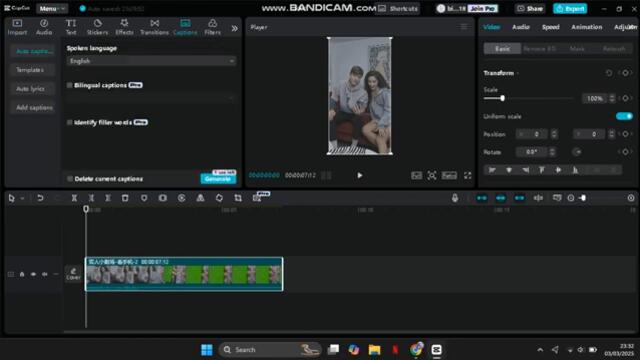Image resolution: width=640 pixels, height=360 pixels.
Task: Open the Spoken language English dropdown
Action: 151,61
